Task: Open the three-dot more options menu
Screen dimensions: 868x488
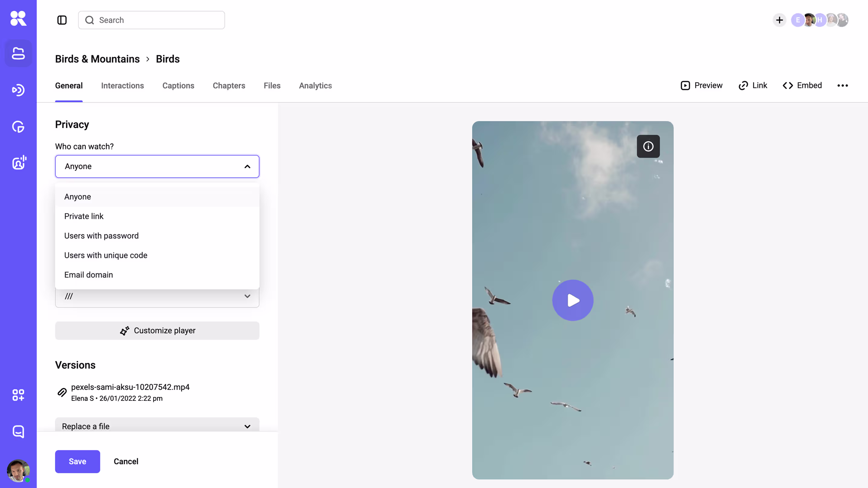Action: pyautogui.click(x=842, y=86)
